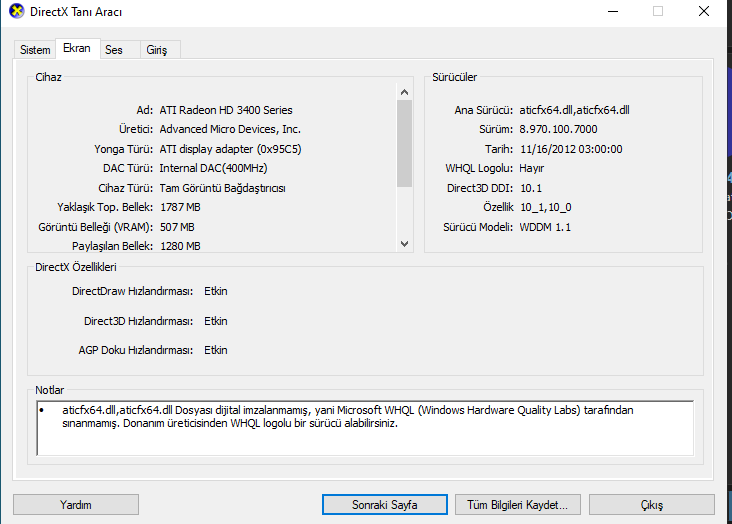Click the Internal DAC(400MHz) value
The width and height of the screenshot is (732, 524).
[213, 168]
